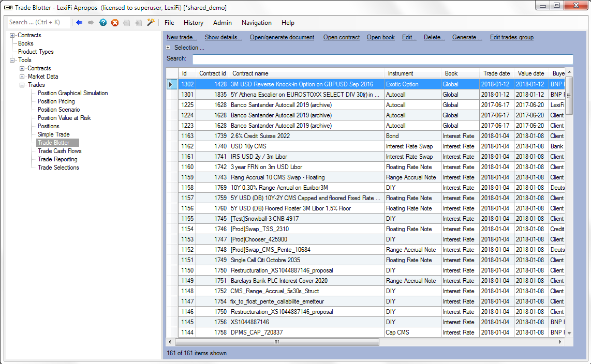Collapse the Tools tree node

tap(12, 60)
